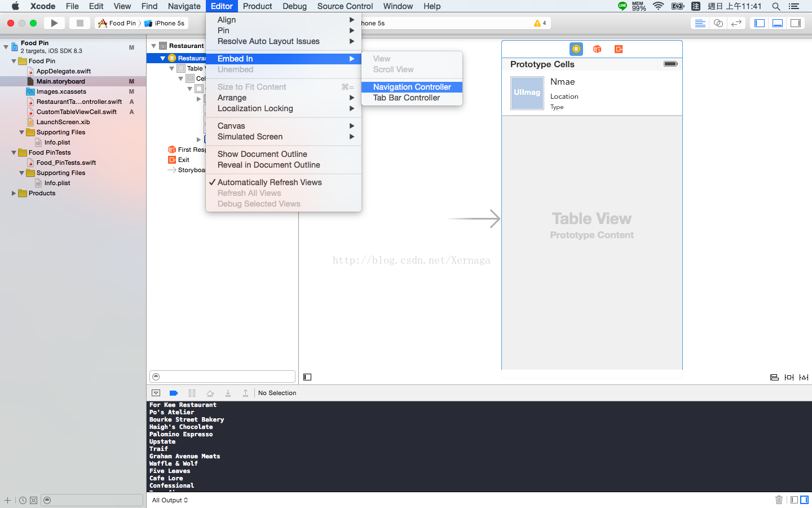Viewport: 812px width, 508px height.
Task: Toggle breakpoints in the debug bar
Action: [x=174, y=393]
